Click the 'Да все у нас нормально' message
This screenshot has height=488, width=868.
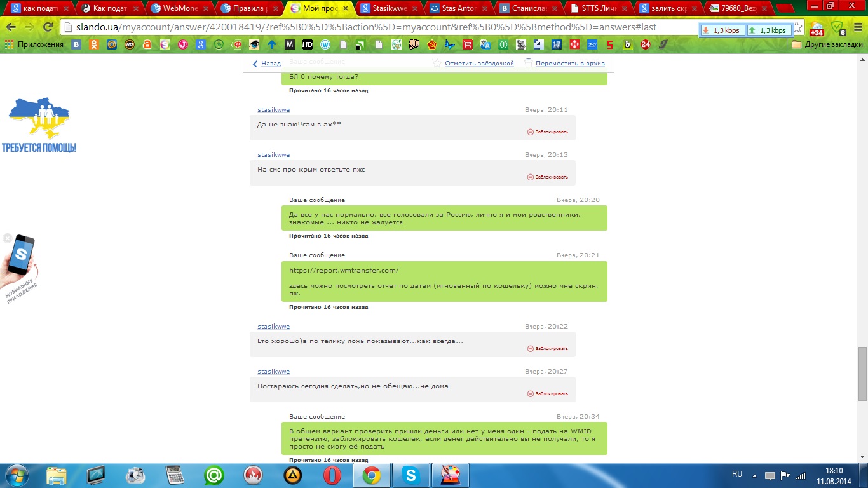coord(444,218)
